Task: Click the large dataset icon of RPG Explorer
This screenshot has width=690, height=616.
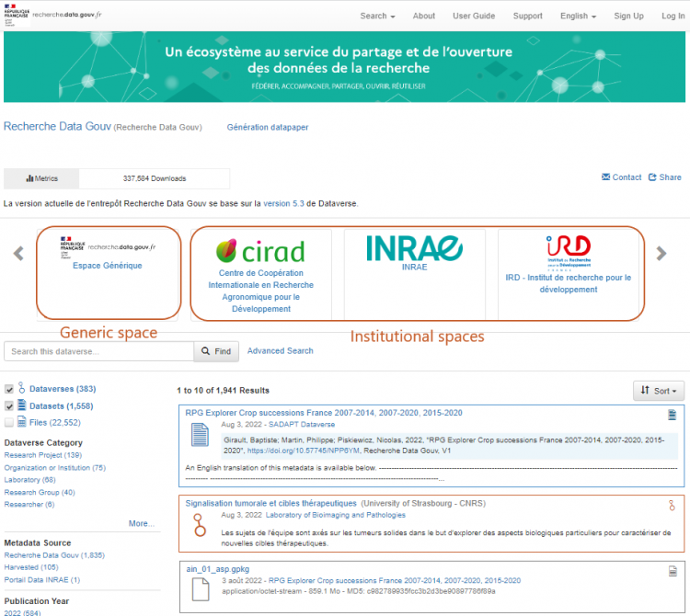Action: coord(200,435)
